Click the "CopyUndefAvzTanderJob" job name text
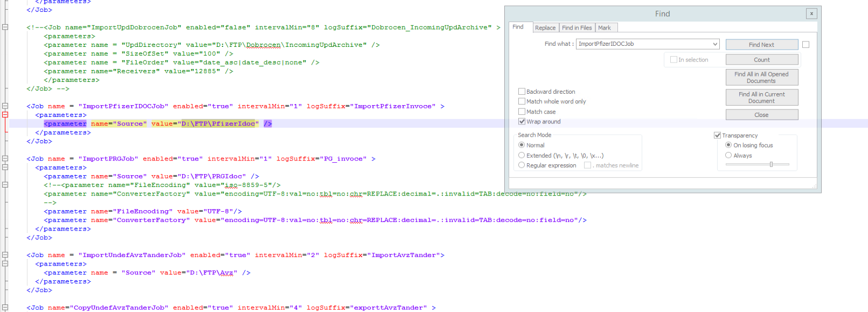This screenshot has width=868, height=312. (x=119, y=308)
